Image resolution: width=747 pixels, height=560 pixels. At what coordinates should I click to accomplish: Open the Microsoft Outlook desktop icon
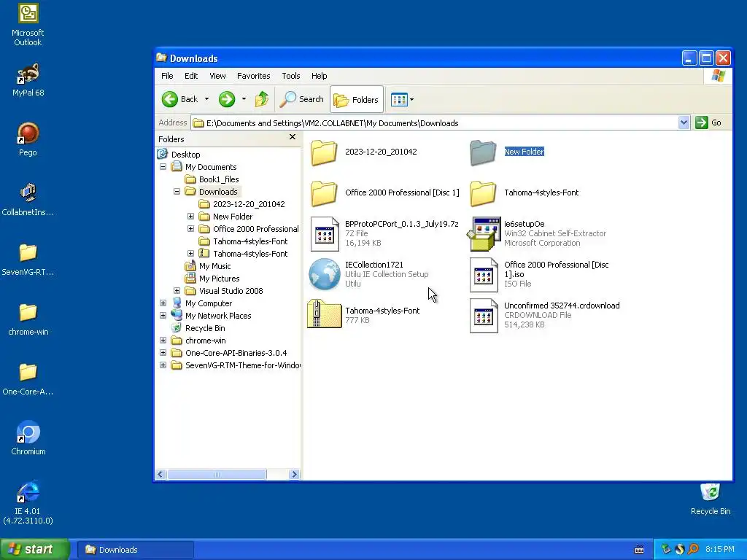point(28,25)
